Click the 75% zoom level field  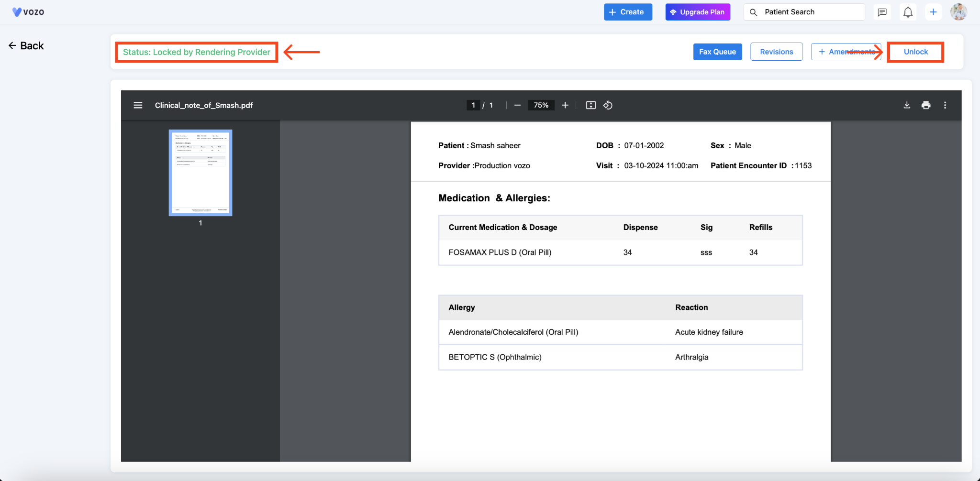click(541, 105)
